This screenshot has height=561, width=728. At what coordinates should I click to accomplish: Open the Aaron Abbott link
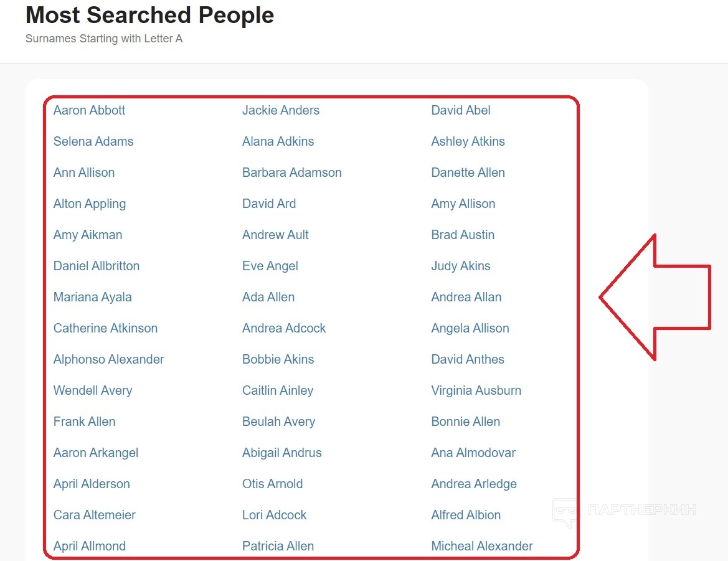(89, 110)
